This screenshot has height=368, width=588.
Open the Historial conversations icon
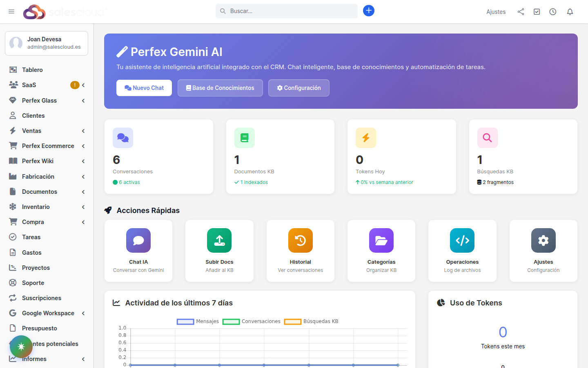tap(300, 240)
